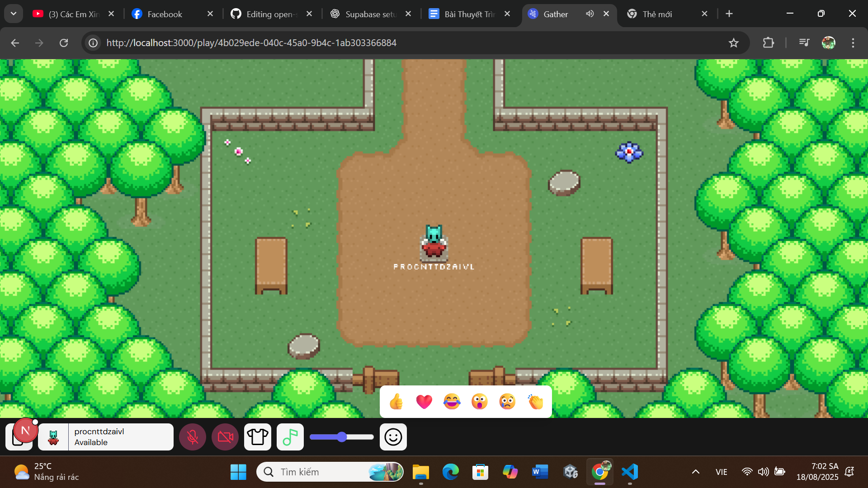Open the smiley emoji reactions button
Image resolution: width=868 pixels, height=488 pixels.
click(393, 437)
